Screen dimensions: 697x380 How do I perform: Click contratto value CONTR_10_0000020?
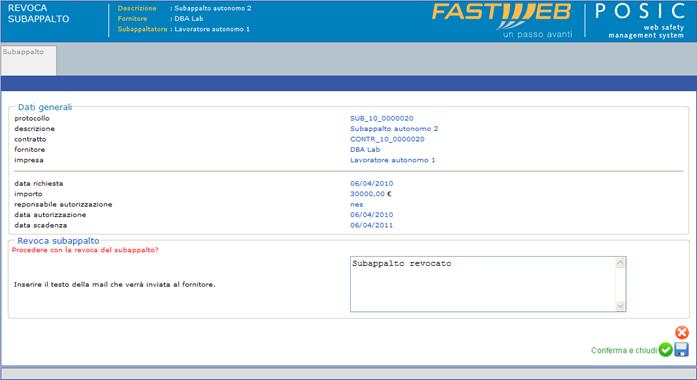[x=387, y=139]
